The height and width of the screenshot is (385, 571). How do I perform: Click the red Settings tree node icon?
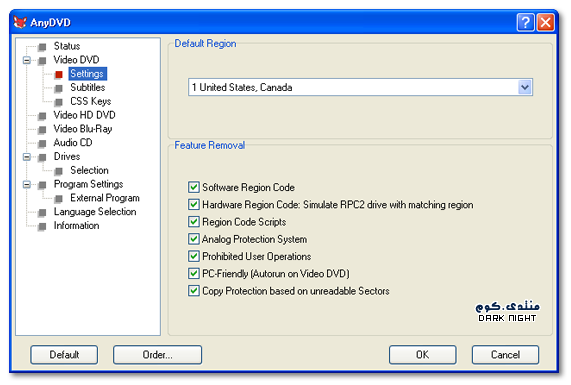pyautogui.click(x=59, y=74)
